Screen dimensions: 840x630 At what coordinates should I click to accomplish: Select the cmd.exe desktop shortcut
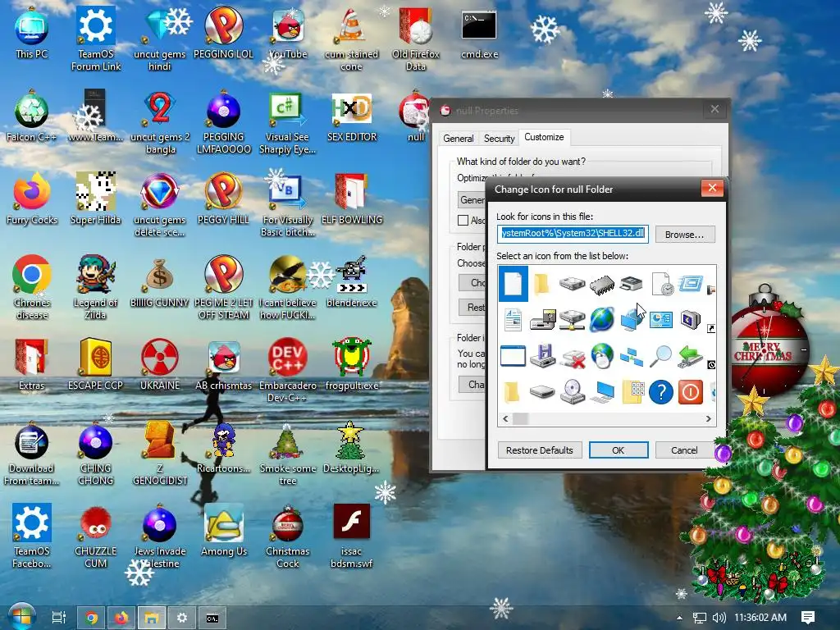(479, 33)
